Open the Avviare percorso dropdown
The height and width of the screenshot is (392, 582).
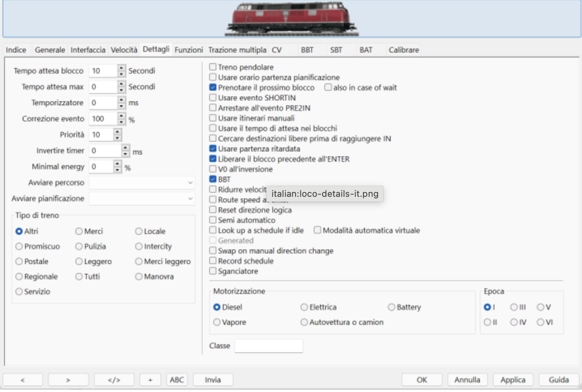(141, 183)
